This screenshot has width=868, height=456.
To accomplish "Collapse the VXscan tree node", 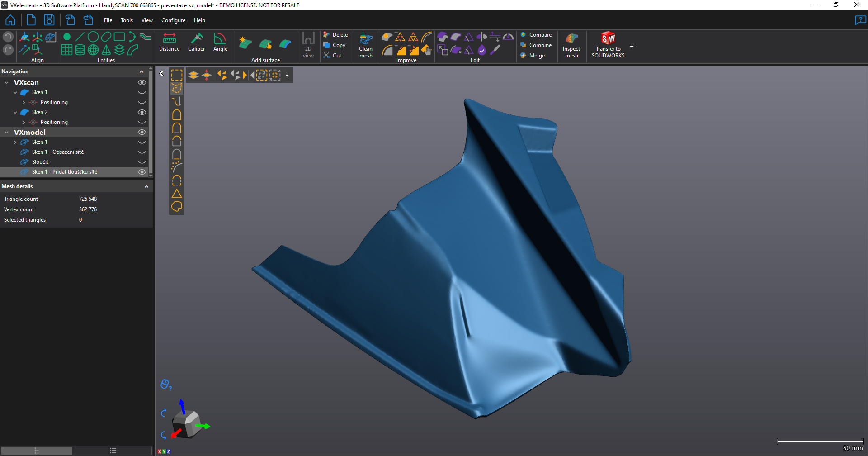I will pos(7,83).
